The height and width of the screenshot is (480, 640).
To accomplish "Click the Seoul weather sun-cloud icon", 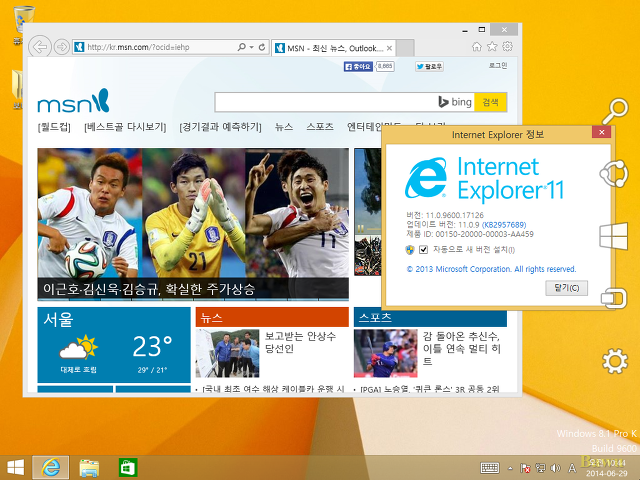I will (x=78, y=347).
